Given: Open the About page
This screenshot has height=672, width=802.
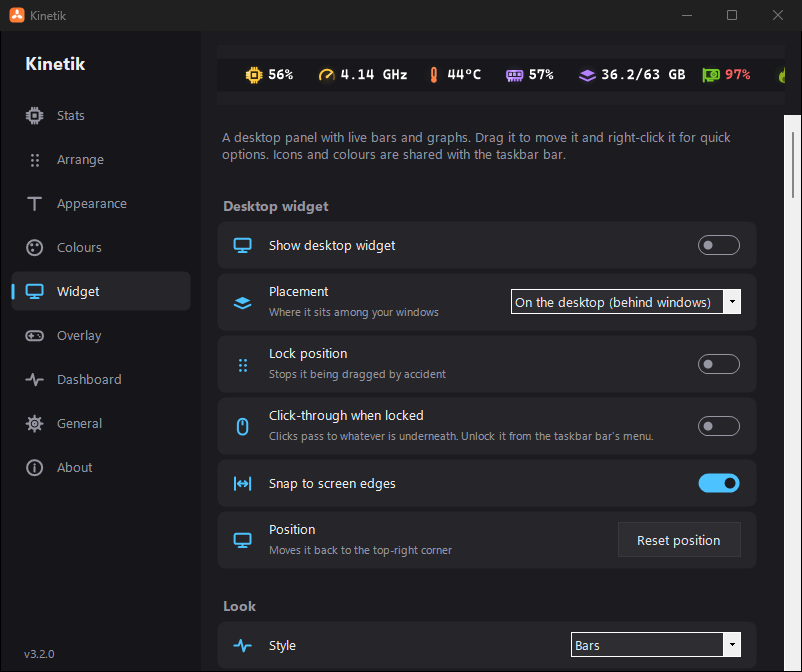Looking at the screenshot, I should (x=101, y=467).
